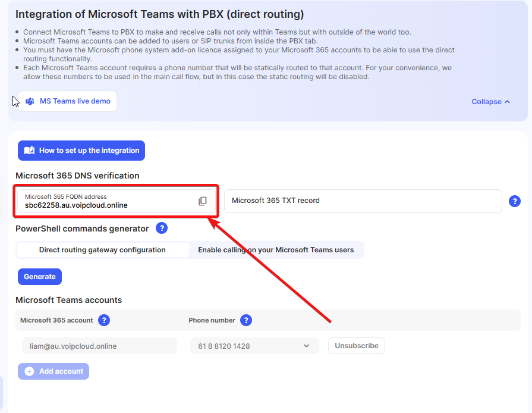The image size is (532, 413).
Task: Copy the Microsoft 365 FQDN address
Action: pos(203,201)
